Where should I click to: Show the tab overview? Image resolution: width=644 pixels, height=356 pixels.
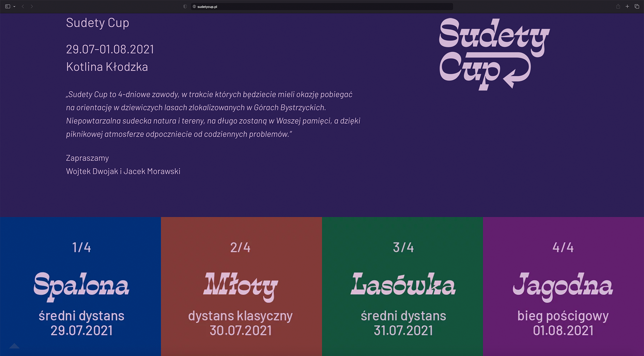tap(637, 6)
